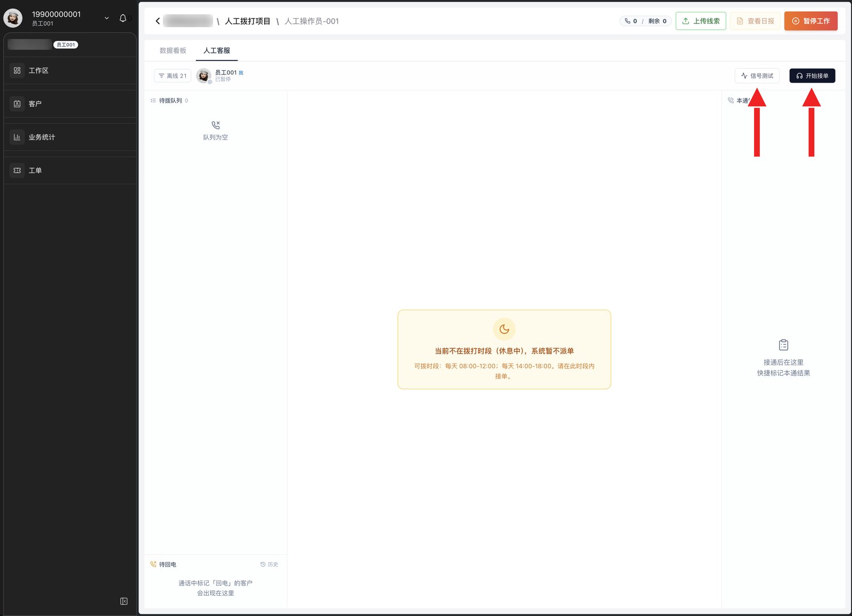Image resolution: width=852 pixels, height=616 pixels.
Task: Switch to 数据看板 tab
Action: tap(173, 51)
